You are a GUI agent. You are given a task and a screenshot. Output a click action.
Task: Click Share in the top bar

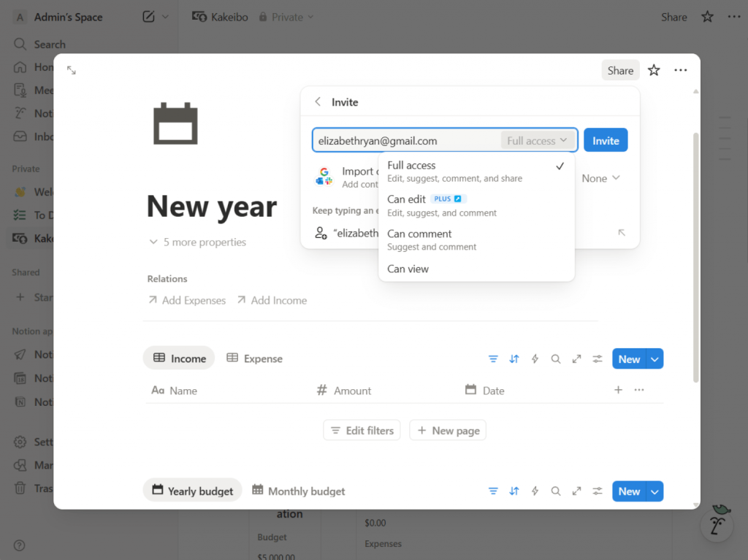(673, 18)
